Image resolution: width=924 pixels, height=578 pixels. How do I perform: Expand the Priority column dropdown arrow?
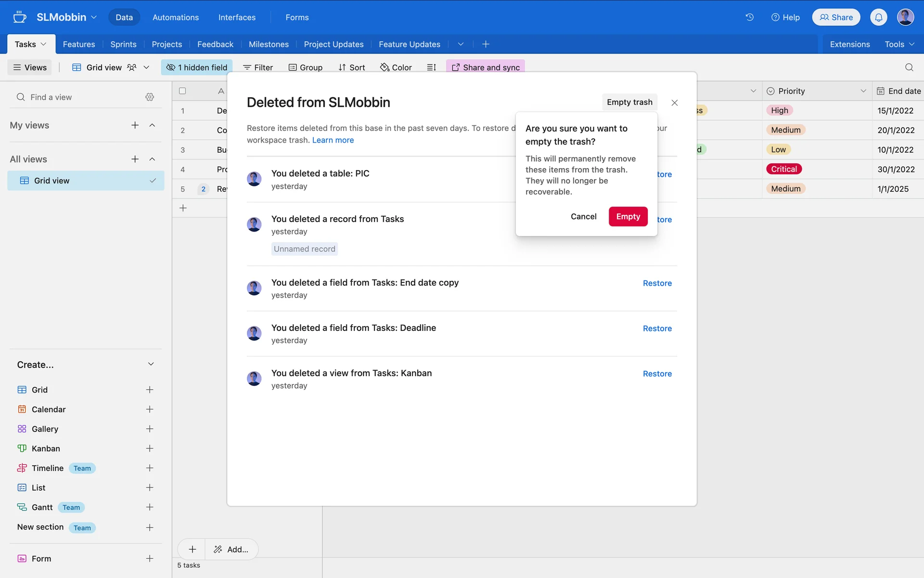[863, 91]
